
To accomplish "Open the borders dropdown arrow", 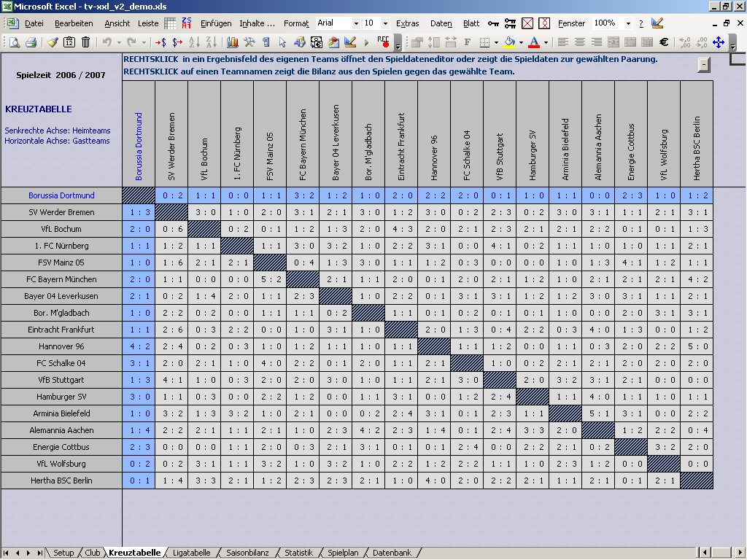I will tap(496, 42).
